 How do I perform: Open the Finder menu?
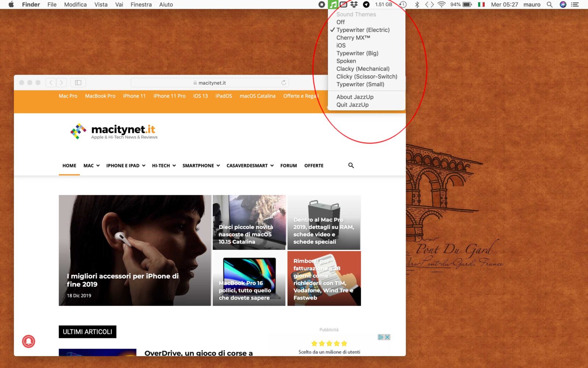pyautogui.click(x=31, y=4)
